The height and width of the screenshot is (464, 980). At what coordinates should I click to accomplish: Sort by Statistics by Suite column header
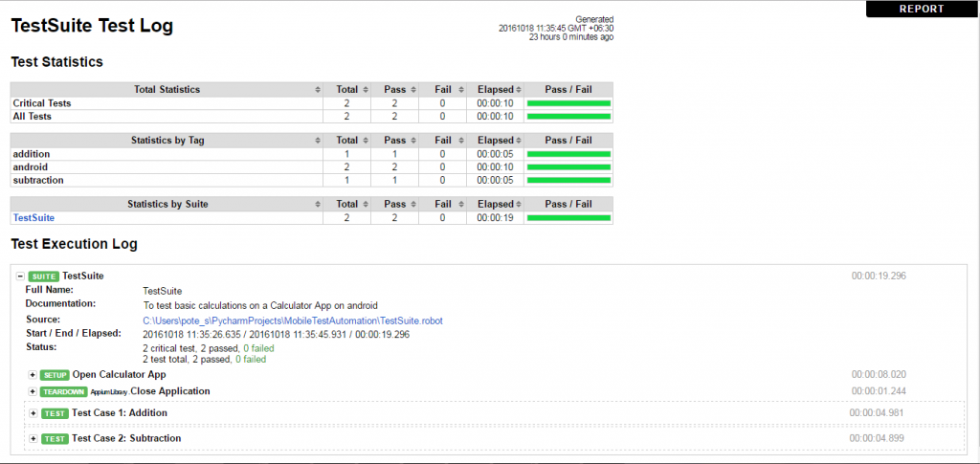167,204
